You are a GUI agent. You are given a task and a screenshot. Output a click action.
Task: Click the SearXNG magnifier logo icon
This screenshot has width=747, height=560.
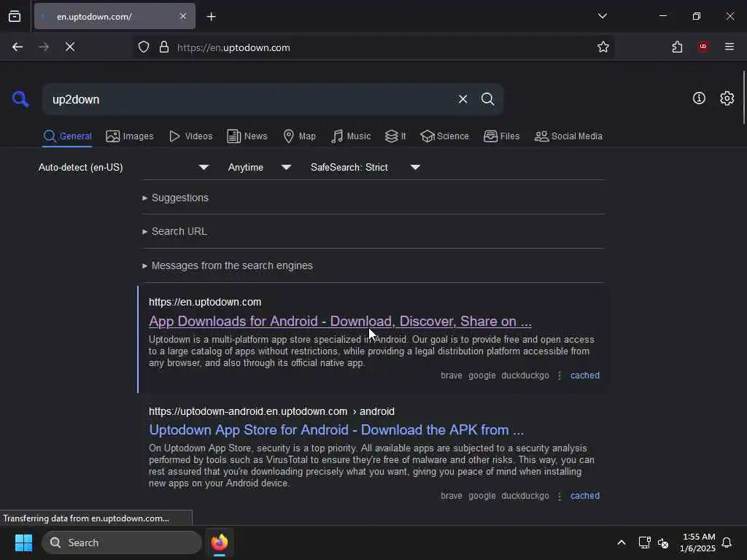click(x=20, y=99)
